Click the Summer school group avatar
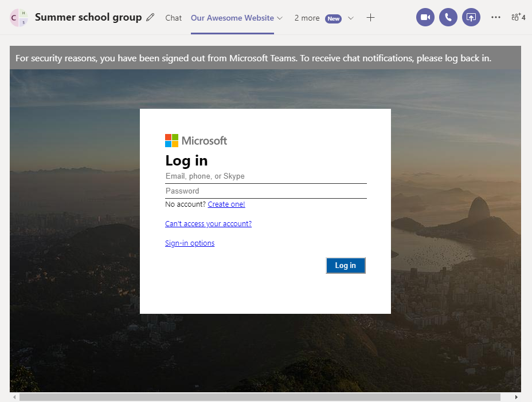Screen dimensions: 532x402 [18, 18]
